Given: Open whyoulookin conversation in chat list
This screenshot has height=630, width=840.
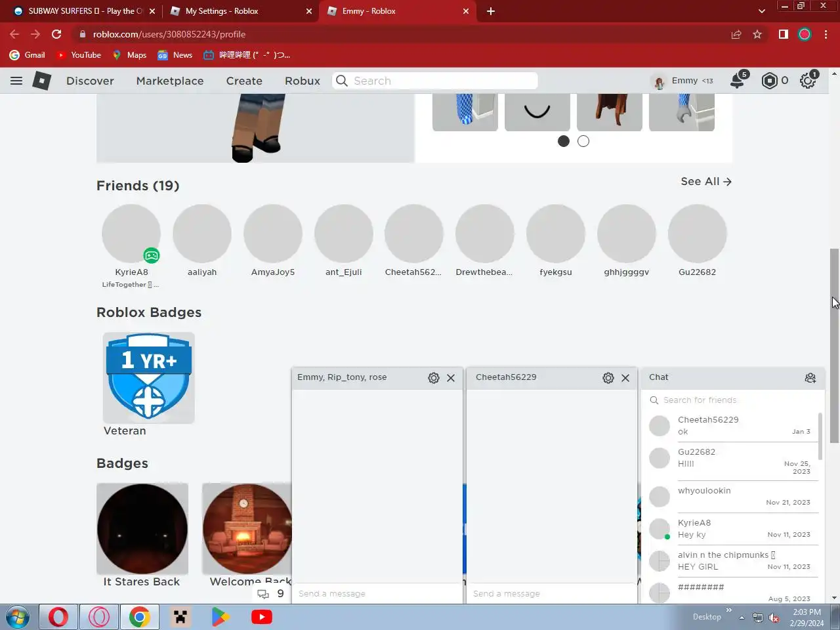Looking at the screenshot, I should [x=732, y=497].
